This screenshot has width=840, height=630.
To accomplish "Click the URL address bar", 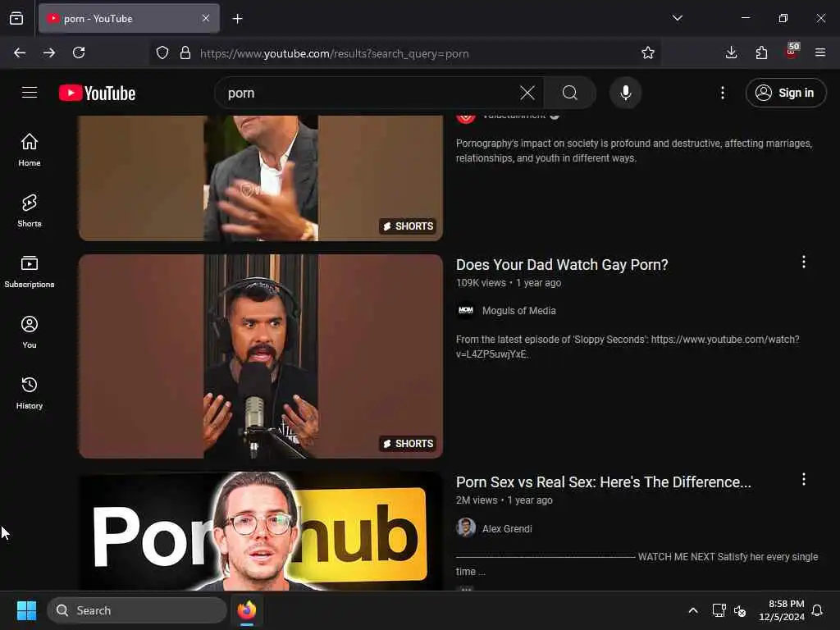I will click(407, 53).
